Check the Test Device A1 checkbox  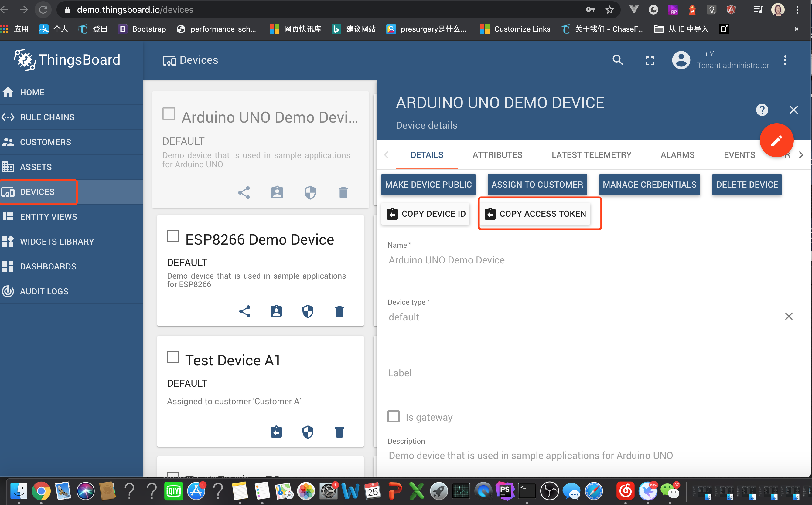click(173, 357)
